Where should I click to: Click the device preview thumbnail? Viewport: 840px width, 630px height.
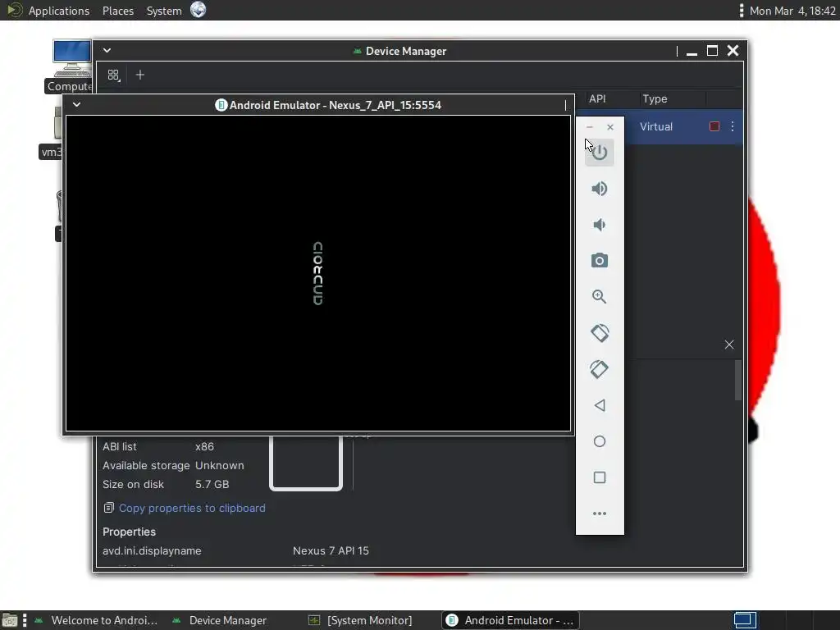(306, 463)
